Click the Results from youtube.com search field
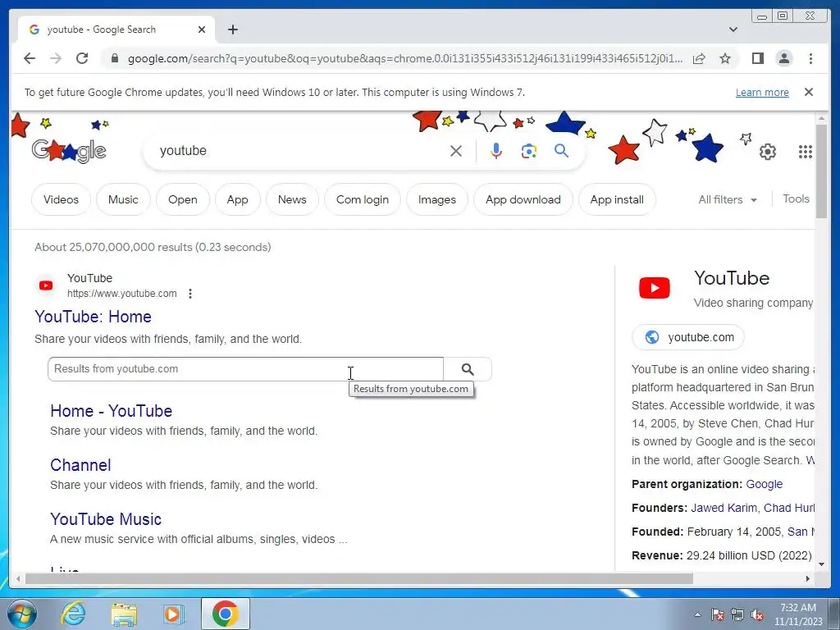 [x=245, y=369]
